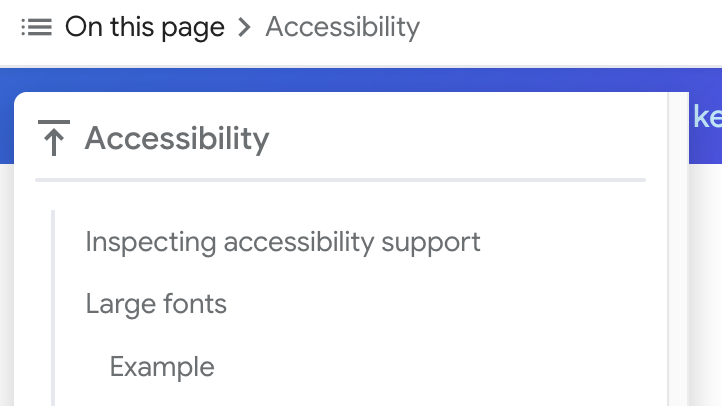722x406 pixels.
Task: Jump to Inspecting accessibility support section
Action: coord(283,242)
